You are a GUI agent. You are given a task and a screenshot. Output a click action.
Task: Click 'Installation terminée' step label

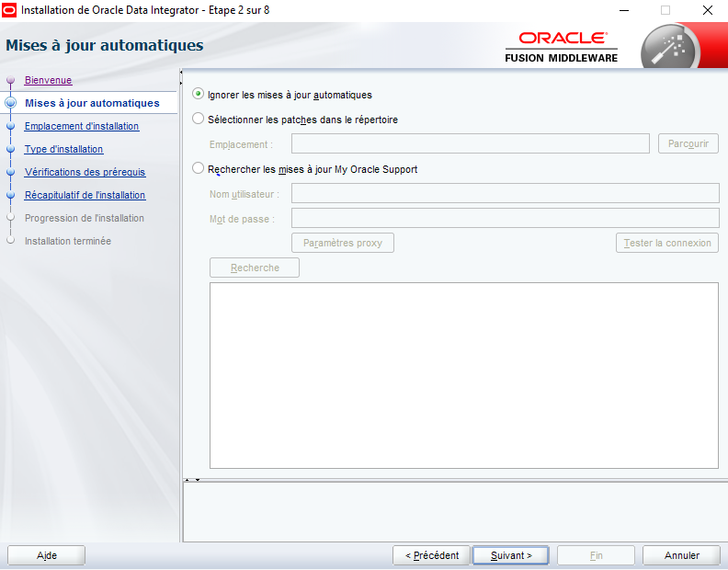(68, 241)
